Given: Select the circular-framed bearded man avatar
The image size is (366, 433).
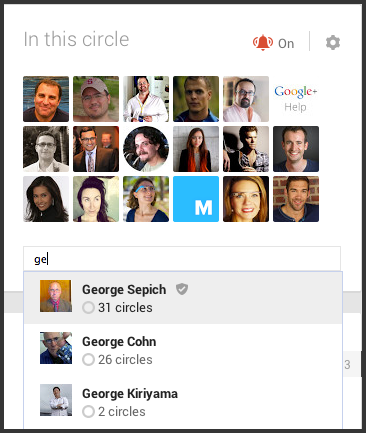Looking at the screenshot, I should coord(146,149).
